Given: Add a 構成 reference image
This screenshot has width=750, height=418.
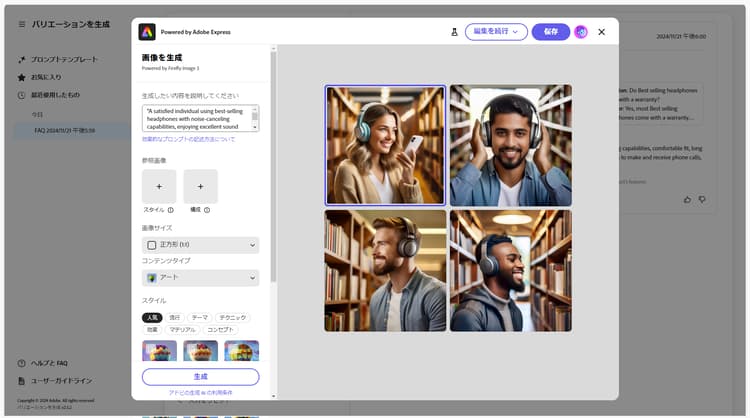Looking at the screenshot, I should coord(200,187).
